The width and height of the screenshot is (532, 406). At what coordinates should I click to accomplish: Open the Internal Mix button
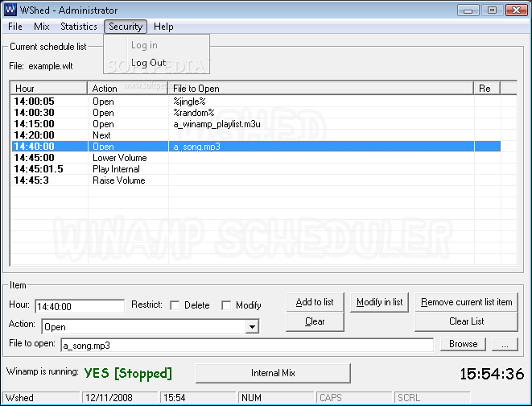(x=273, y=373)
